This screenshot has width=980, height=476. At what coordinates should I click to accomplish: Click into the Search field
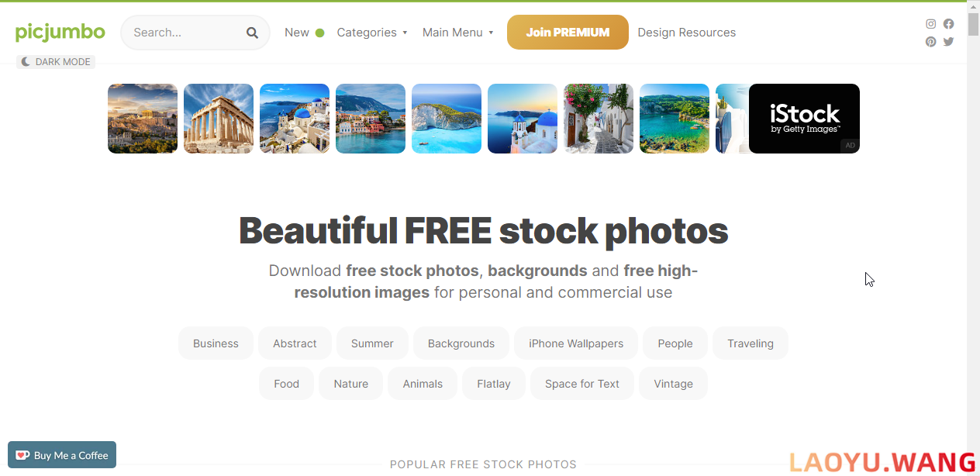(x=186, y=33)
